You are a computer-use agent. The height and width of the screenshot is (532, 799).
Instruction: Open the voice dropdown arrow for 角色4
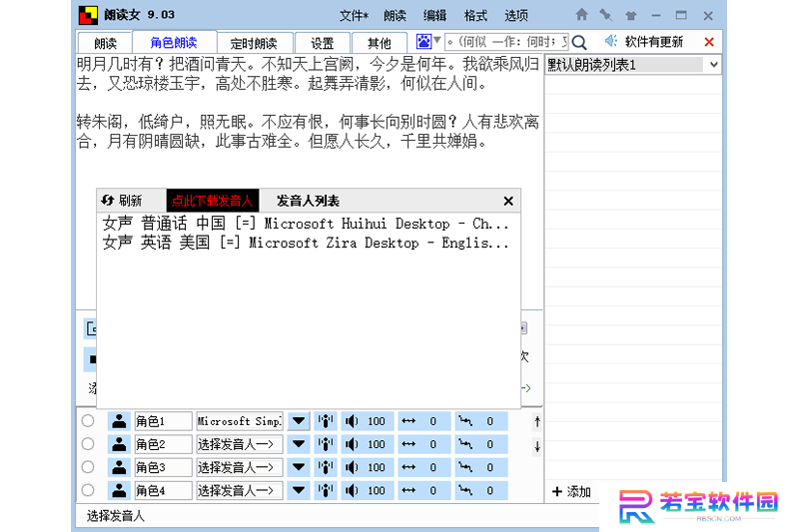(x=299, y=491)
